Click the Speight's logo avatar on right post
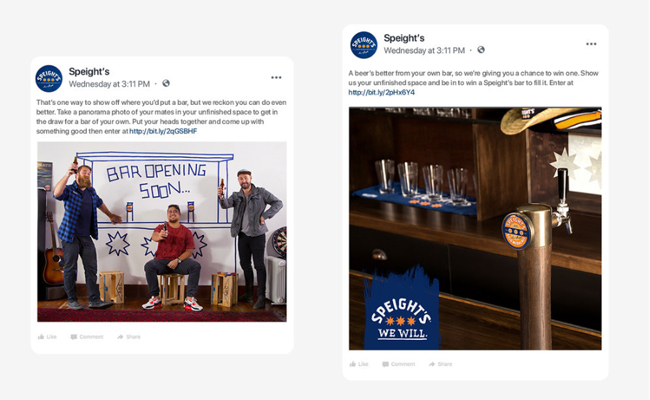 point(364,45)
